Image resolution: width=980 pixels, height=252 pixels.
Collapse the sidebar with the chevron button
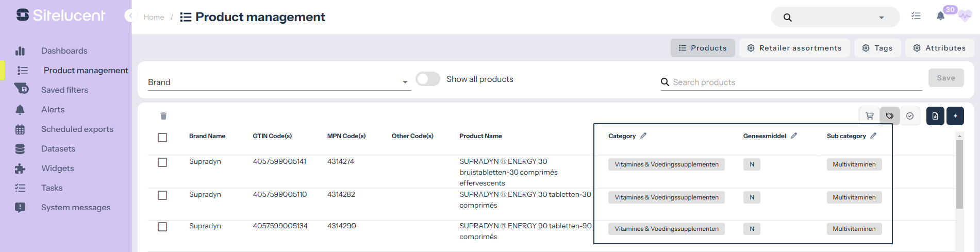coord(130,16)
